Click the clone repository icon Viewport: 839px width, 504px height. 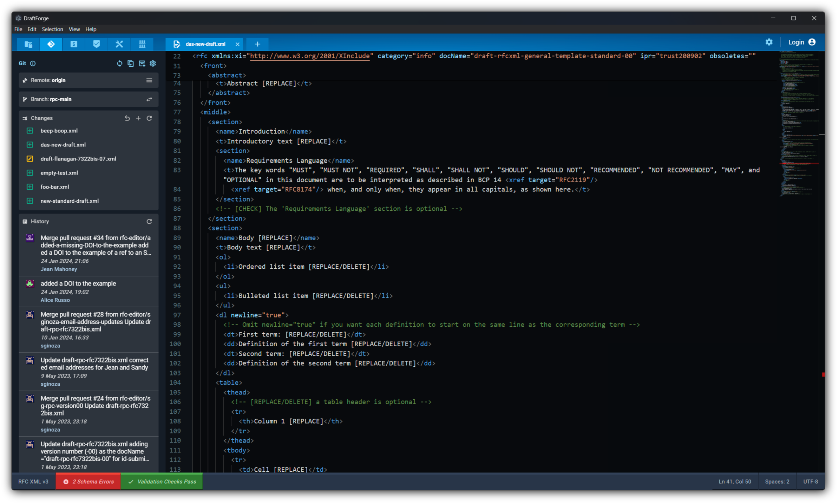131,64
